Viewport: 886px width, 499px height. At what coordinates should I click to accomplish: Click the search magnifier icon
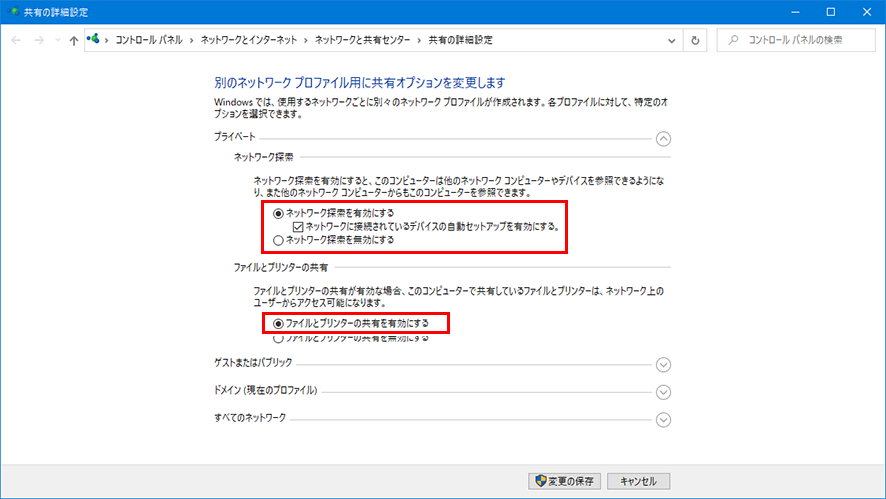[733, 40]
